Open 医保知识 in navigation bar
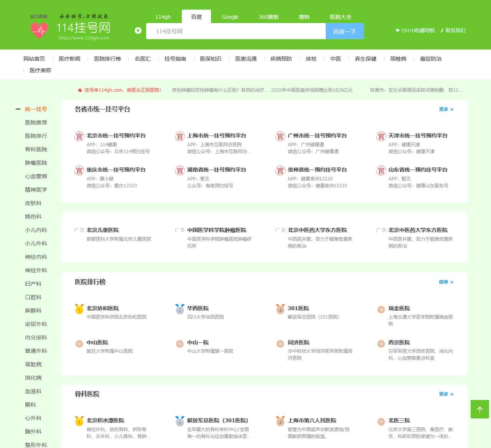The width and height of the screenshot is (491, 448). pyautogui.click(x=211, y=59)
